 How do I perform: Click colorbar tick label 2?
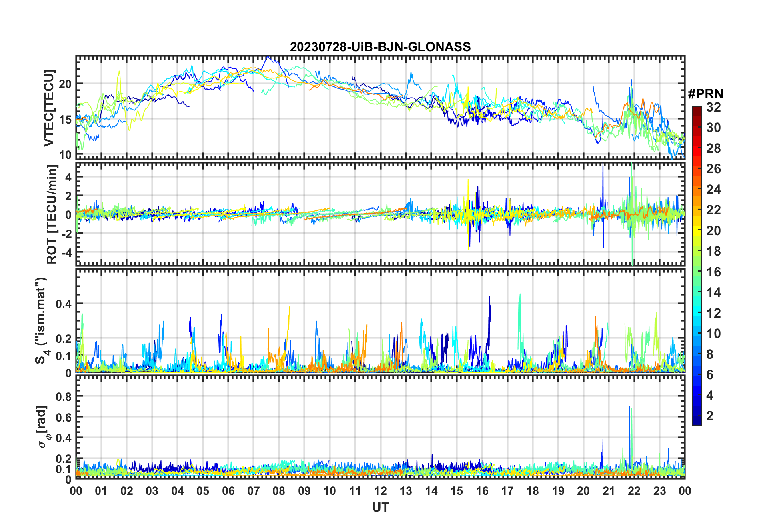tap(710, 416)
